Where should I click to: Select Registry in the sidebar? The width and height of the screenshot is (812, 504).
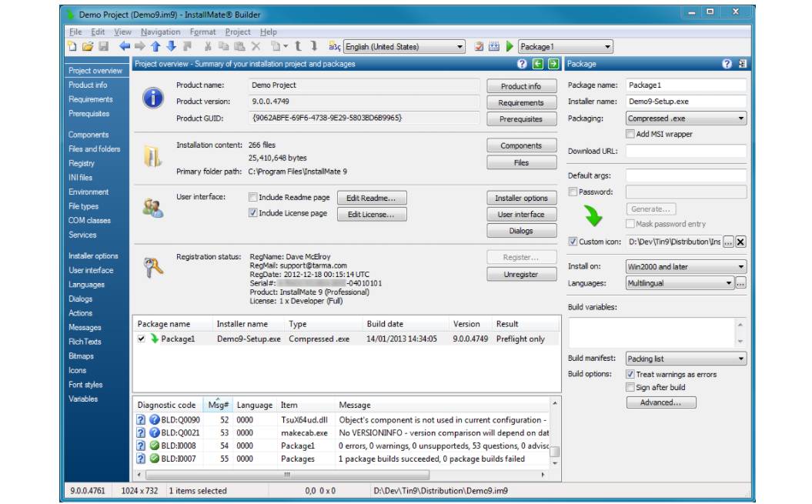tap(82, 163)
